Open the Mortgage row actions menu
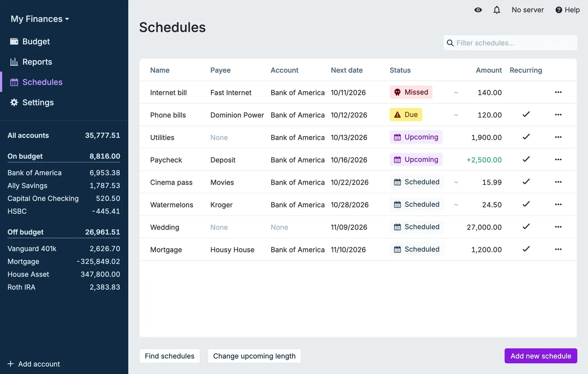The height and width of the screenshot is (374, 588). click(x=558, y=249)
